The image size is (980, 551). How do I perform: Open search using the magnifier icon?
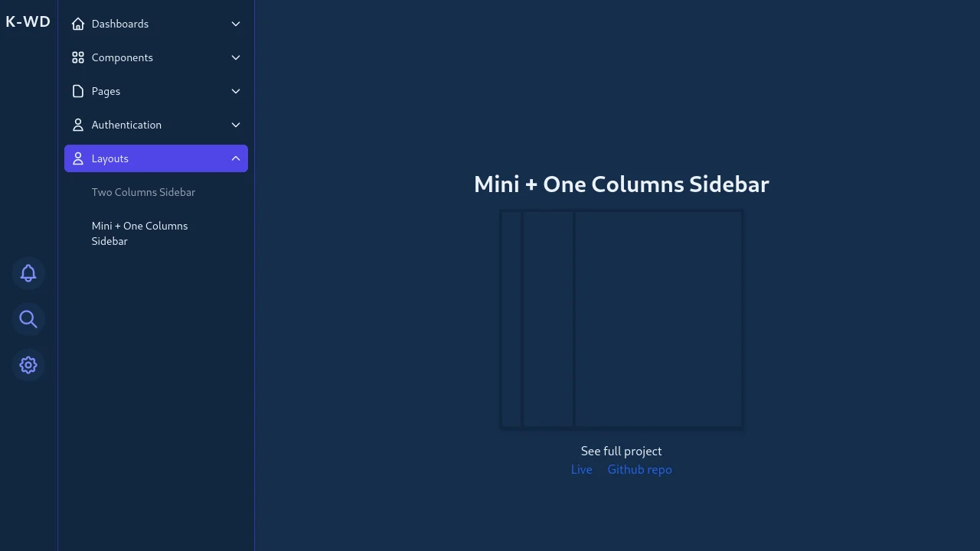point(28,319)
